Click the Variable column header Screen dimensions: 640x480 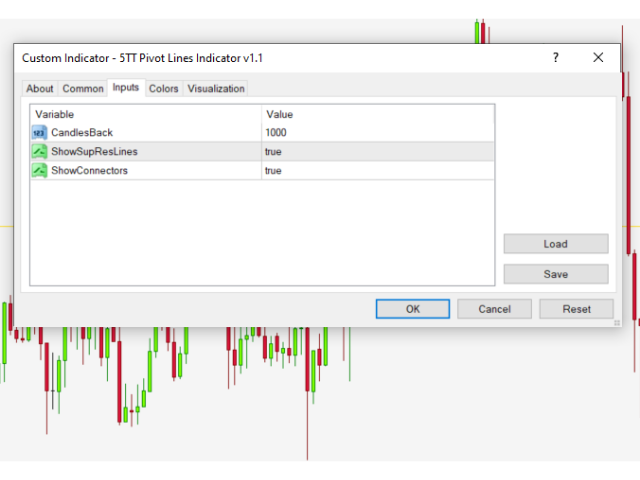point(55,114)
